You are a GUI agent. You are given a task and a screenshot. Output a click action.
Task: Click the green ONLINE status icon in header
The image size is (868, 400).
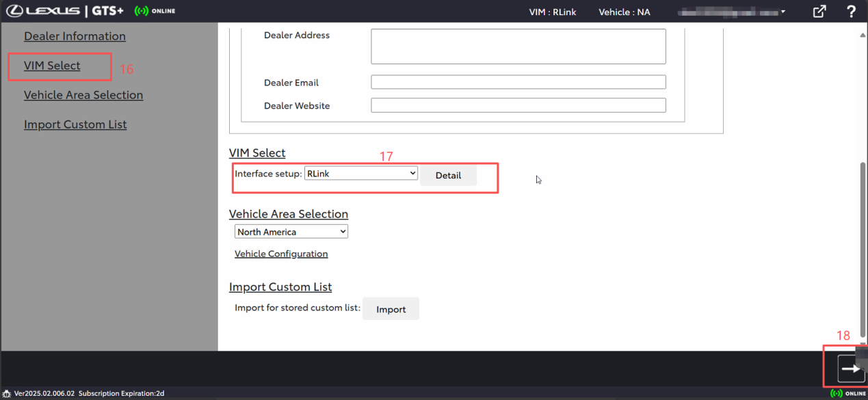coord(142,11)
